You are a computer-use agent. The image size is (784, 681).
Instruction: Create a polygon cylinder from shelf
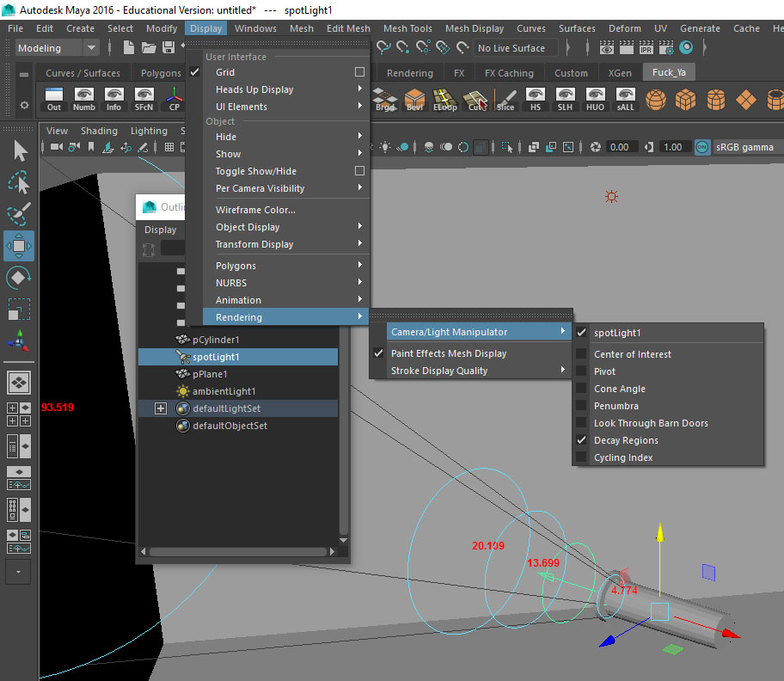(x=716, y=99)
